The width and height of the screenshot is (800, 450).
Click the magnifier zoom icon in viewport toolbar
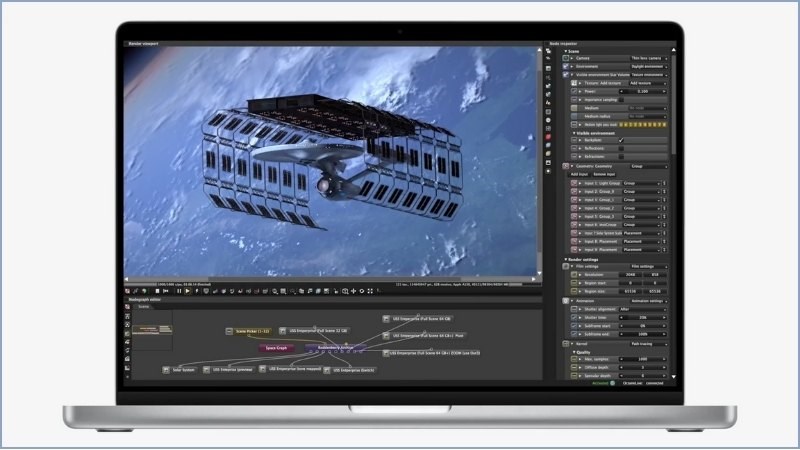coord(275,291)
